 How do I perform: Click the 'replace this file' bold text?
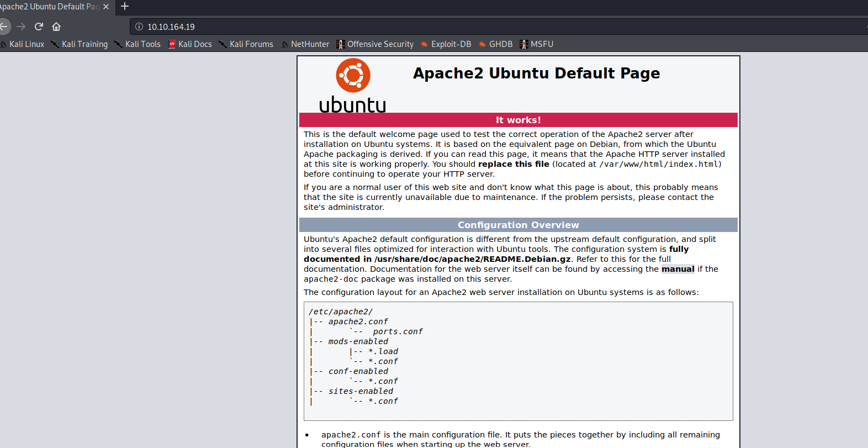point(514,164)
